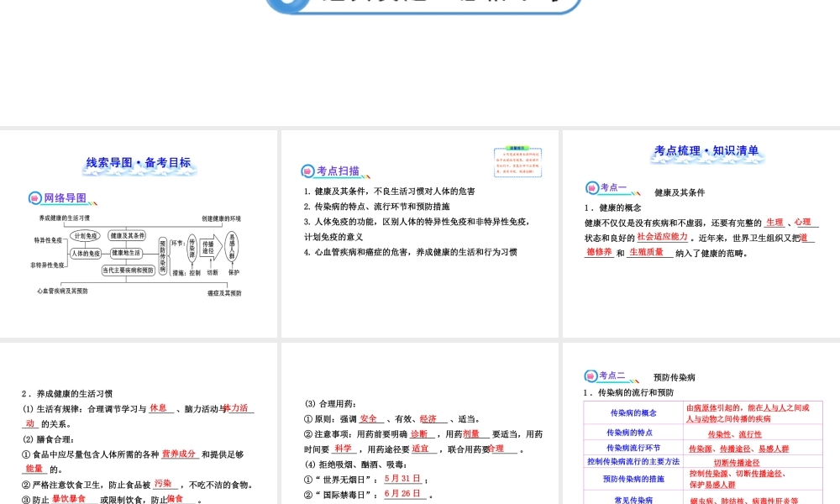This screenshot has height=504, width=840.
Task: Click the red answer 经济
Action: 428,419
